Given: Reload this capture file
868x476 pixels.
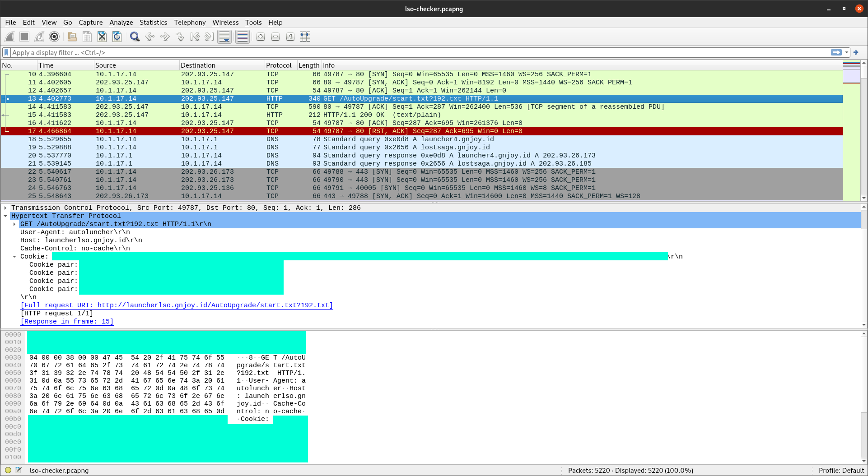Looking at the screenshot, I should (117, 37).
